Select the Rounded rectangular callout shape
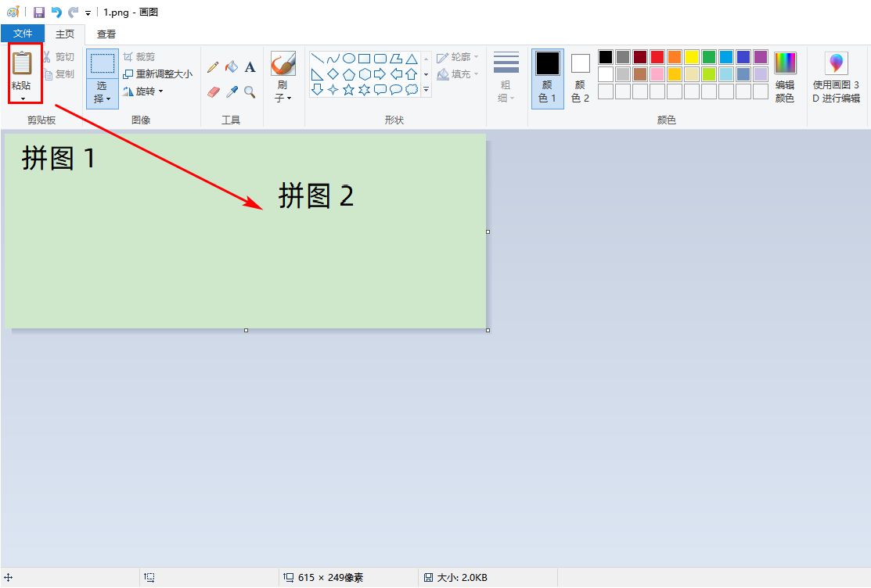 pos(380,89)
